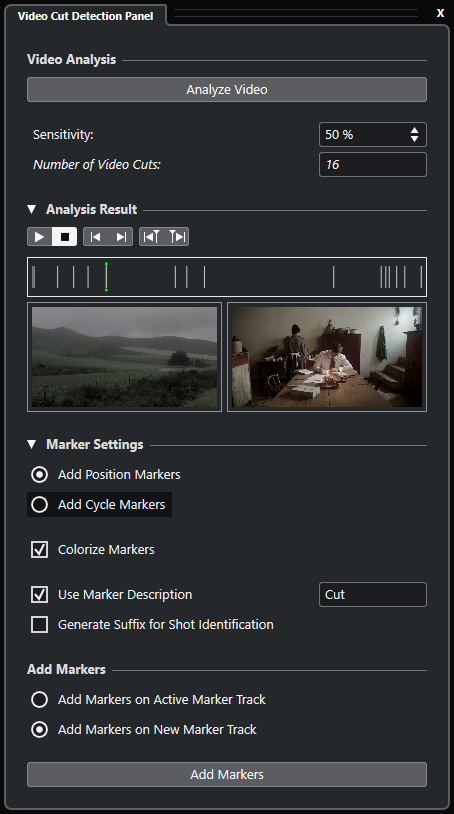Increase Sensitivity with the up arrow
Screen dimensions: 454x814
point(414,130)
